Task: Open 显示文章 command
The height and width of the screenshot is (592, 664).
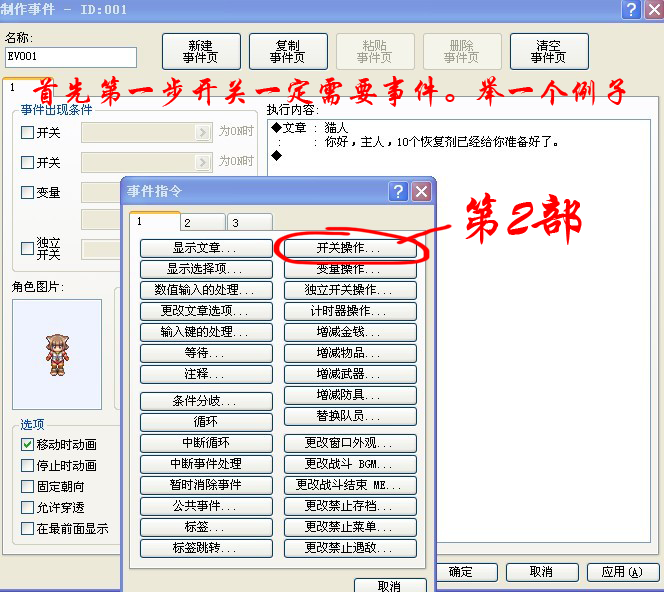Action: 206,248
